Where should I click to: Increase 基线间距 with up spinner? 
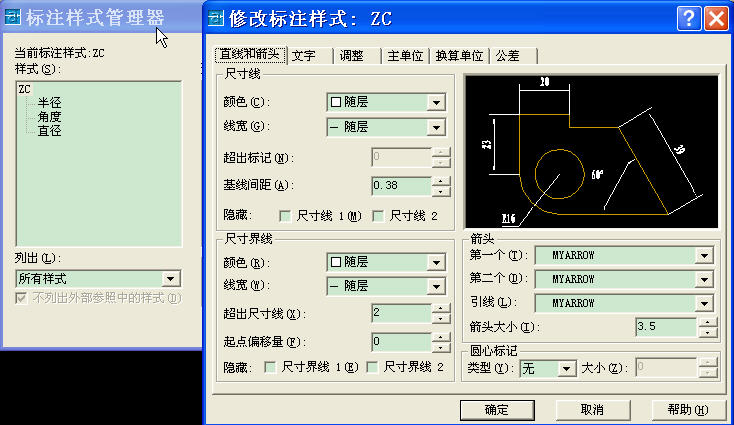440,181
